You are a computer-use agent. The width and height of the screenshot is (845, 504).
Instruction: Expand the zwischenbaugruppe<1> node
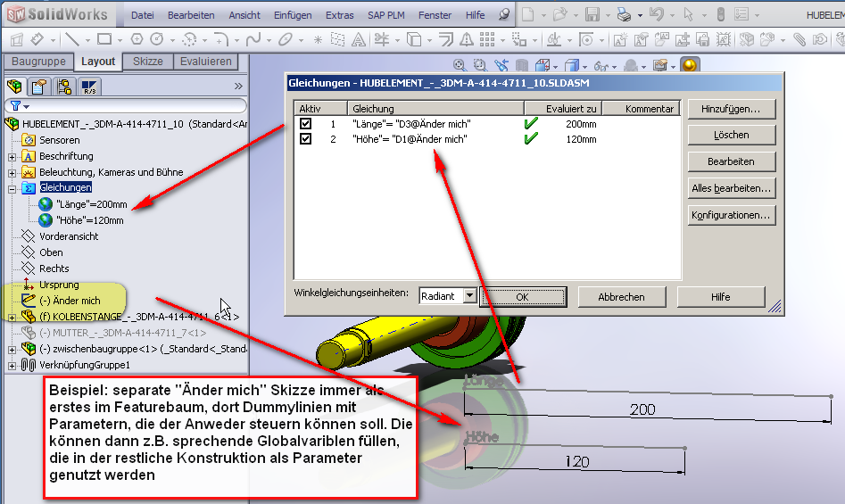tap(12, 350)
